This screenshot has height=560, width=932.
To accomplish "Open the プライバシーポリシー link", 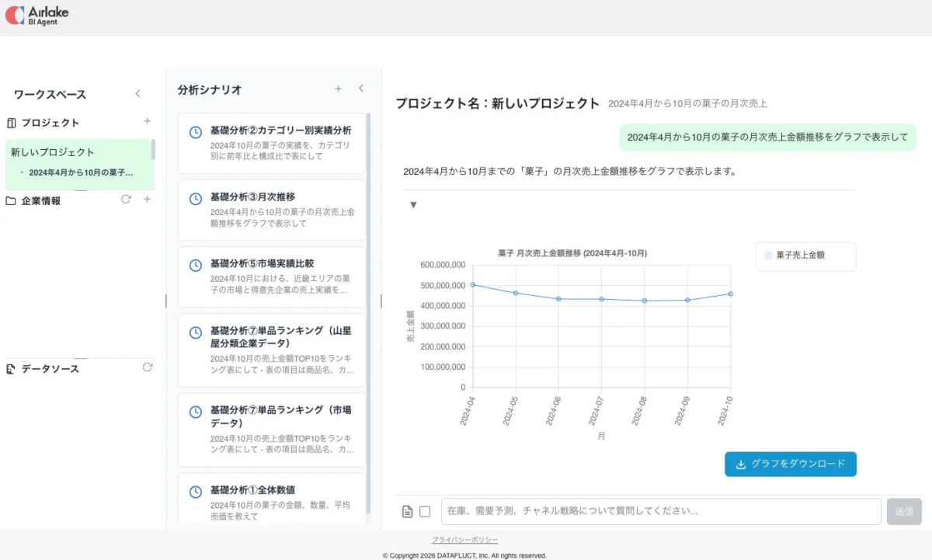I will 464,539.
